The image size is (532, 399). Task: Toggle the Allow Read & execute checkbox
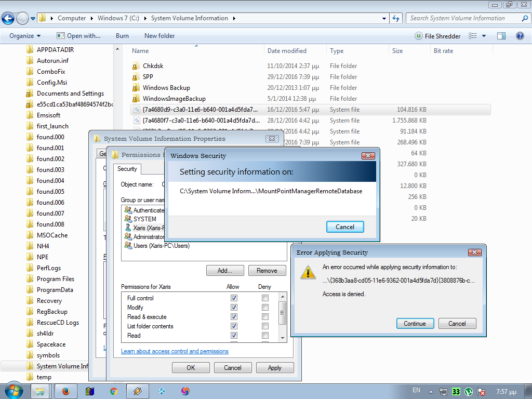[x=234, y=316]
